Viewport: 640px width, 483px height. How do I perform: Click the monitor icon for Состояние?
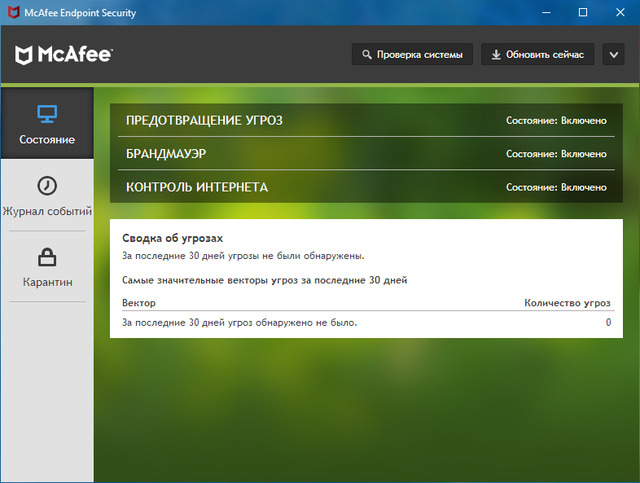click(x=47, y=113)
